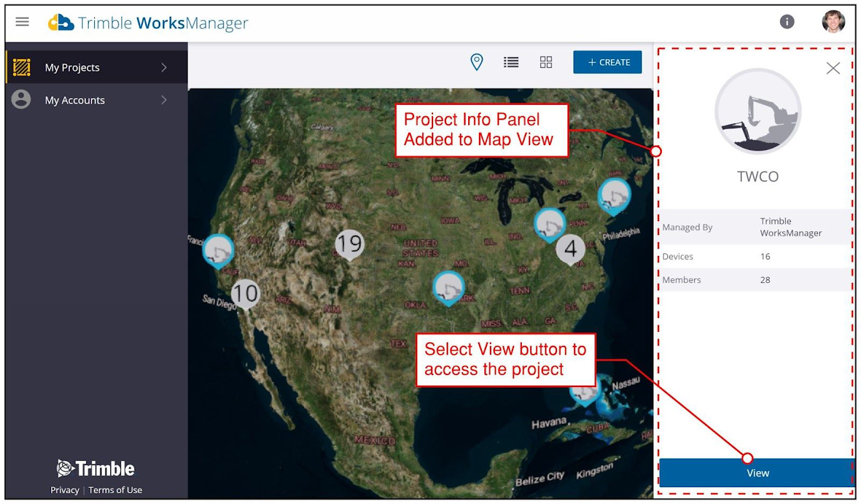This screenshot has width=861, height=504.
Task: Open the cluster marker labeled 19
Action: coord(349,245)
